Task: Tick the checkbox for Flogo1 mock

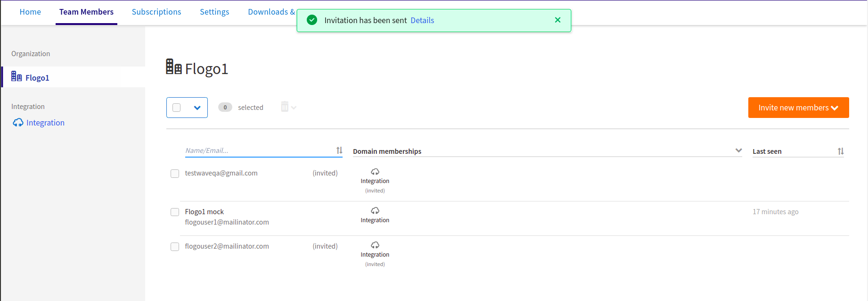Action: tap(175, 212)
